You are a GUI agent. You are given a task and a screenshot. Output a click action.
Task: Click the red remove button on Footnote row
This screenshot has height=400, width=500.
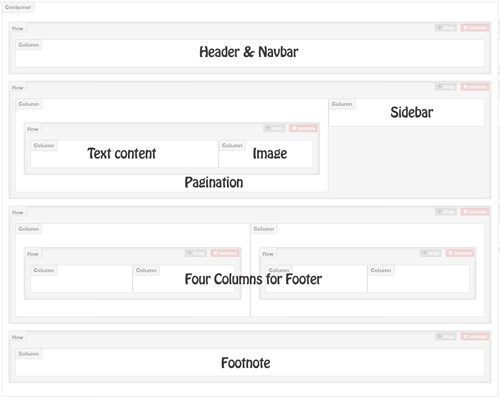[475, 337]
